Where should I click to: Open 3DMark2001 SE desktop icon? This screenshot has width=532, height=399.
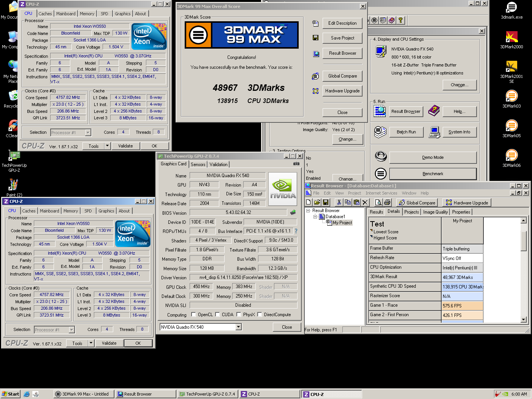click(511, 71)
